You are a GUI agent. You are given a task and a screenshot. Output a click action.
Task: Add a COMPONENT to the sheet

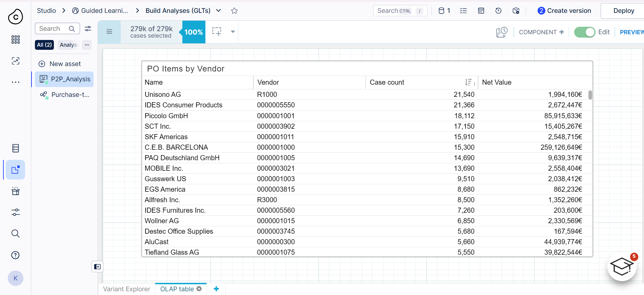tap(541, 32)
